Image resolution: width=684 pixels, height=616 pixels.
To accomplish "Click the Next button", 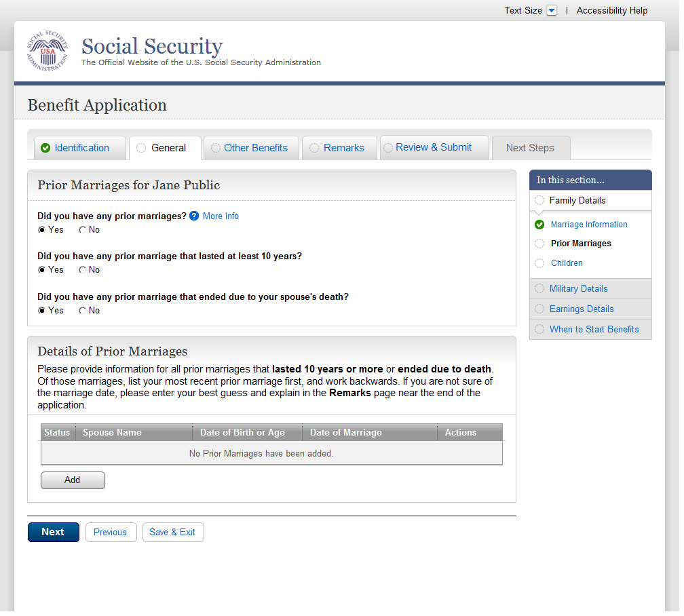I will tap(53, 533).
